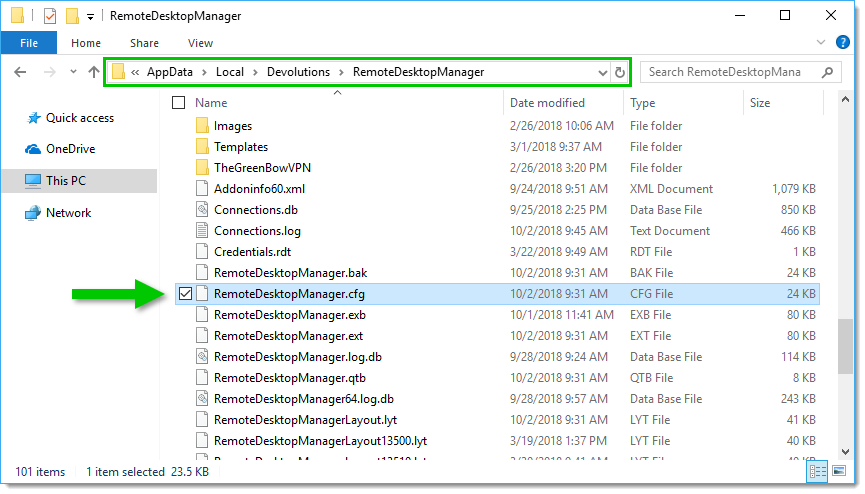Click the RemoteDesktopManager.exb file icon
The image size is (865, 494).
coord(202,315)
